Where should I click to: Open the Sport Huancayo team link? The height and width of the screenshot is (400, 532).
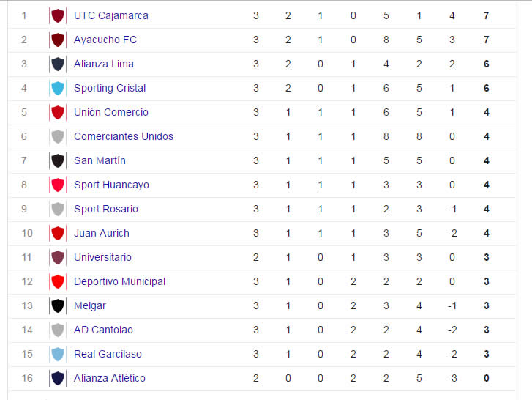(111, 185)
